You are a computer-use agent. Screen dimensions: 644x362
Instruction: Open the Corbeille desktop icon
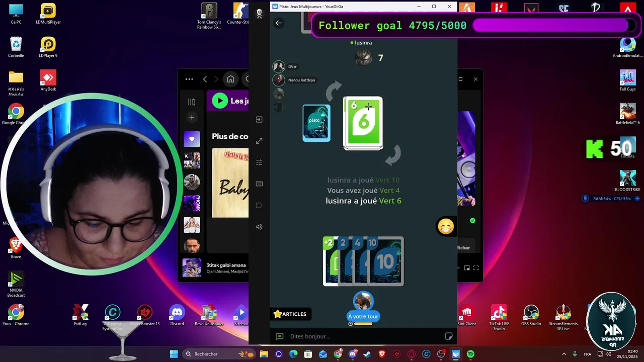click(16, 47)
